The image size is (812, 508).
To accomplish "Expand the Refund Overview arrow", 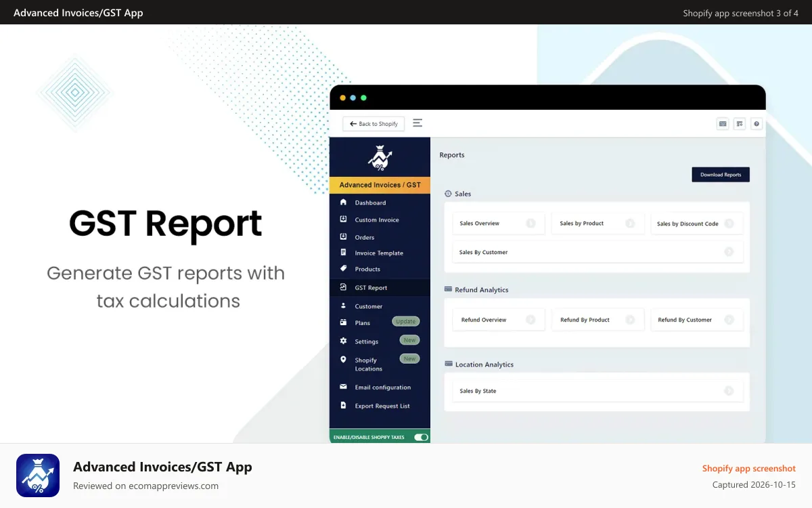I will [x=531, y=320].
